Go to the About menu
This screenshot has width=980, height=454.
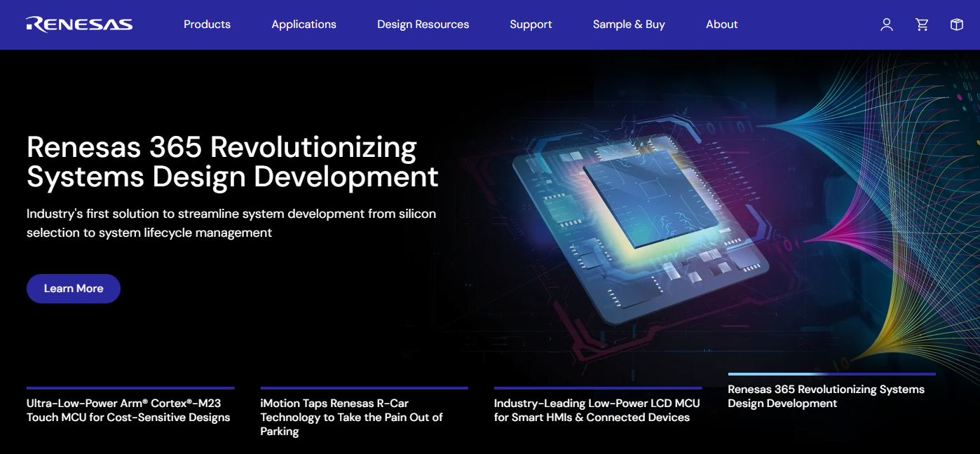[x=721, y=25]
